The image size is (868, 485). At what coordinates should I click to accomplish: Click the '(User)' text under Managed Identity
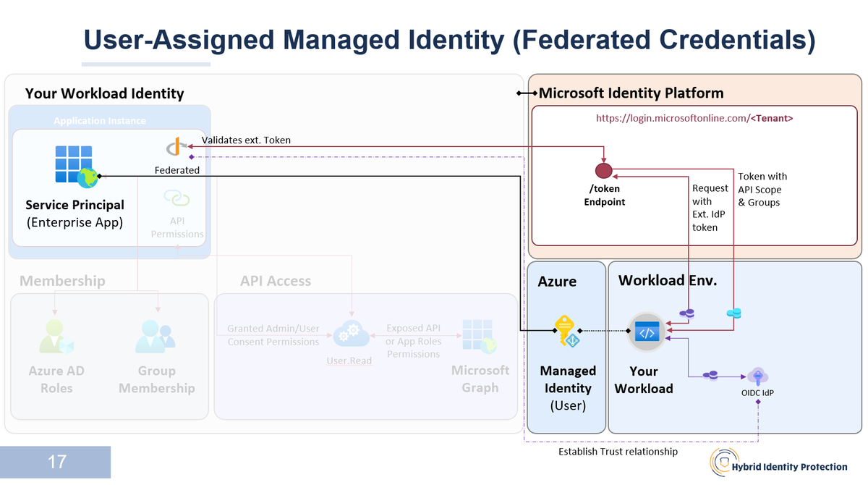click(x=568, y=405)
